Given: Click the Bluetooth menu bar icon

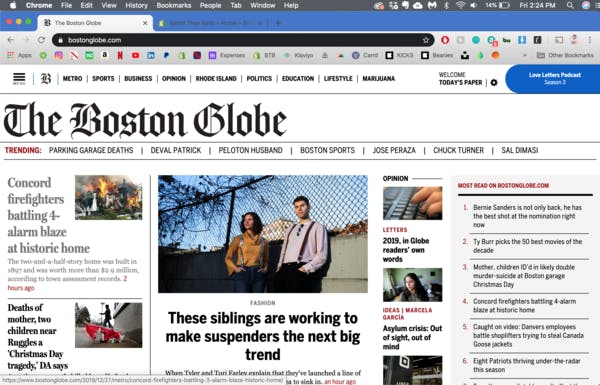Looking at the screenshot, I should coord(446,5).
